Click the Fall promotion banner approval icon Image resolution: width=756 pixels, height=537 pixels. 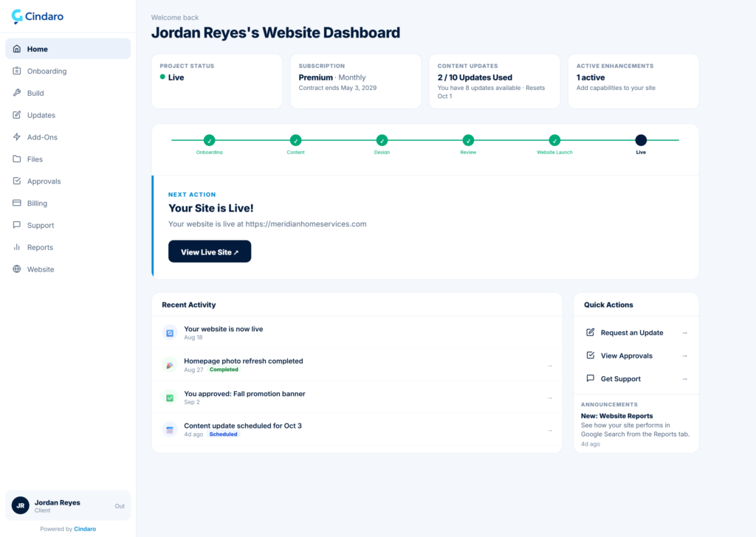[170, 398]
